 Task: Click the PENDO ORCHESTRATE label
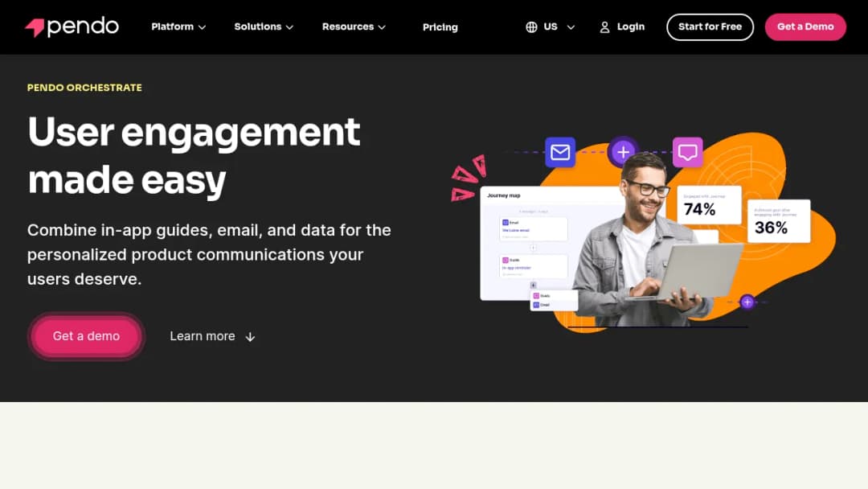click(84, 88)
